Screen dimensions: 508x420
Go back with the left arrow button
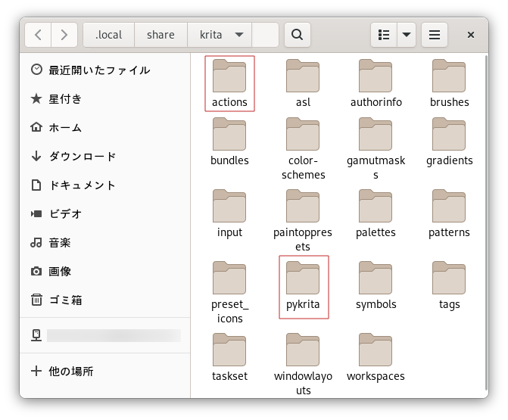click(38, 35)
